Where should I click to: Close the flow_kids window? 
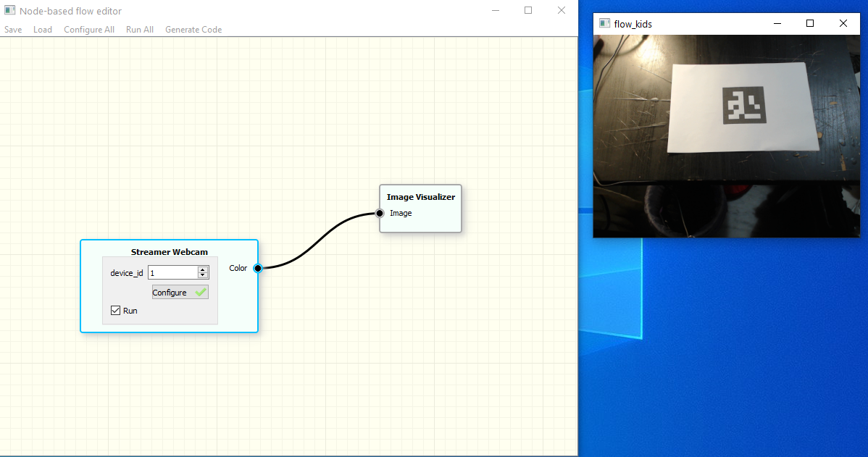click(x=843, y=23)
